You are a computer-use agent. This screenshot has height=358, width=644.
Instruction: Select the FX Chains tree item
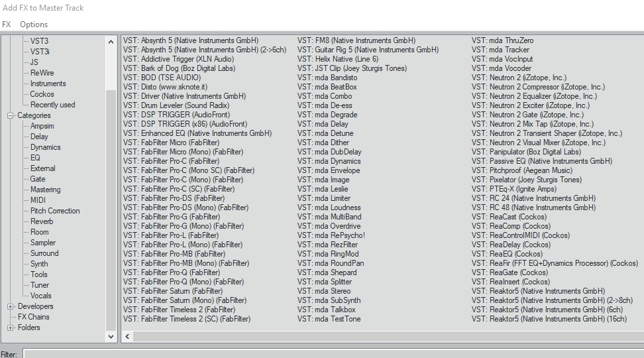pos(33,317)
